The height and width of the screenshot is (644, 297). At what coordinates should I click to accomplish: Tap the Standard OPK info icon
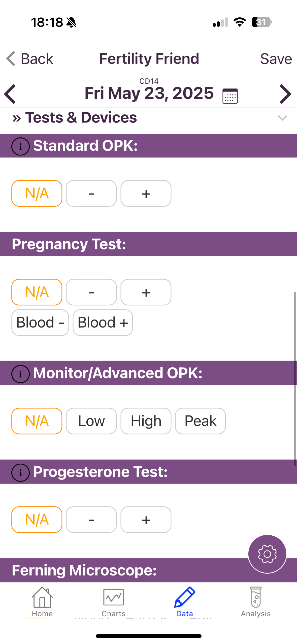[20, 146]
